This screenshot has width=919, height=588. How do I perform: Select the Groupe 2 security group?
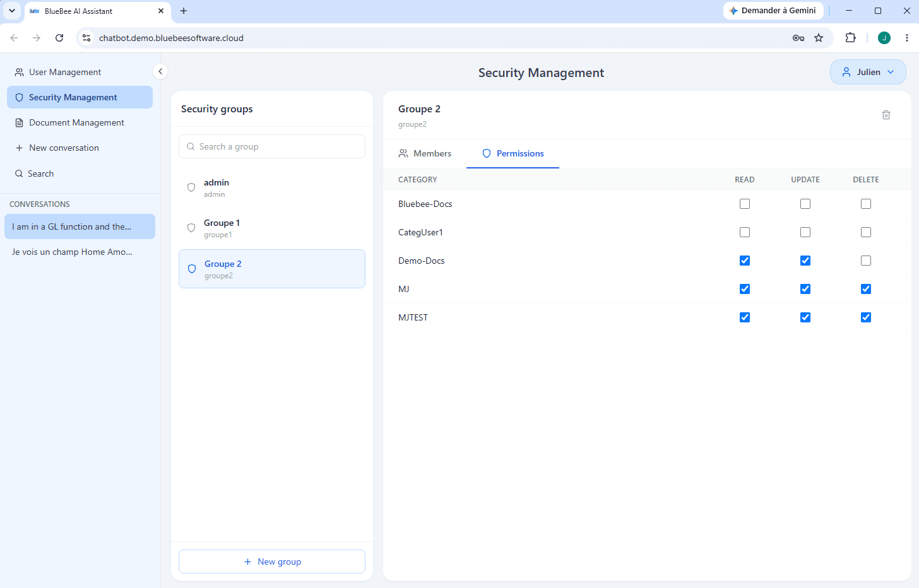pyautogui.click(x=272, y=269)
